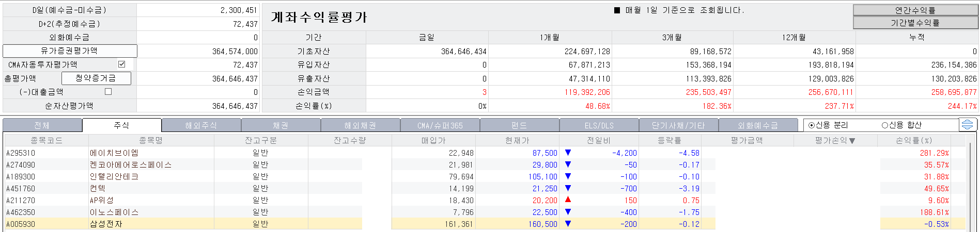Enable the (-)대출금액 checkbox
The width and height of the screenshot is (980, 232).
click(108, 92)
